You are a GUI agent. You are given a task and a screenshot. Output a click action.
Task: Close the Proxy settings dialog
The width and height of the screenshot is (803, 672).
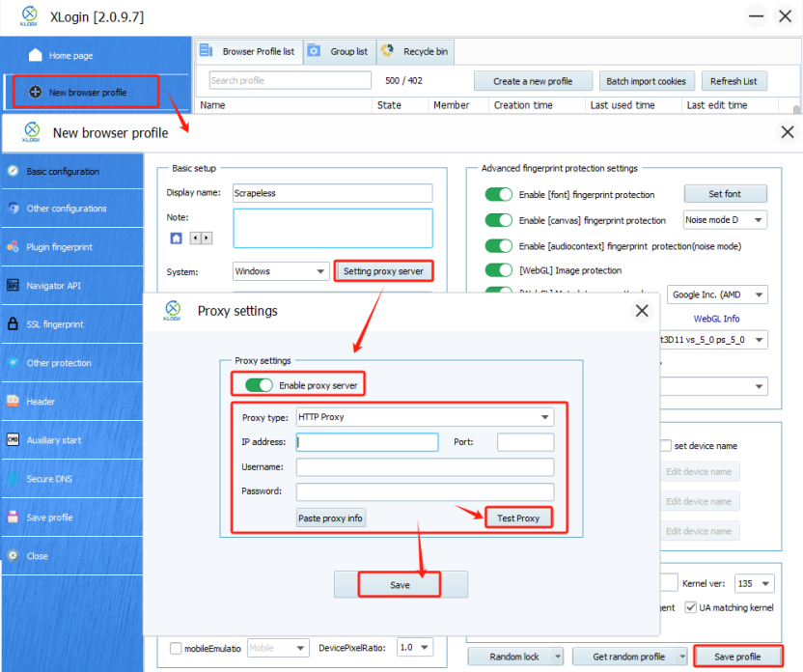(642, 310)
